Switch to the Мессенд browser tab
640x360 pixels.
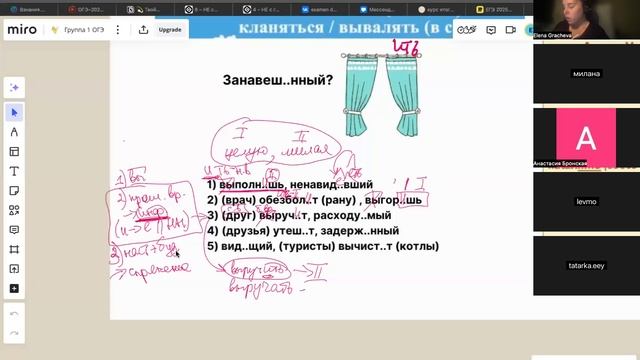point(378,9)
